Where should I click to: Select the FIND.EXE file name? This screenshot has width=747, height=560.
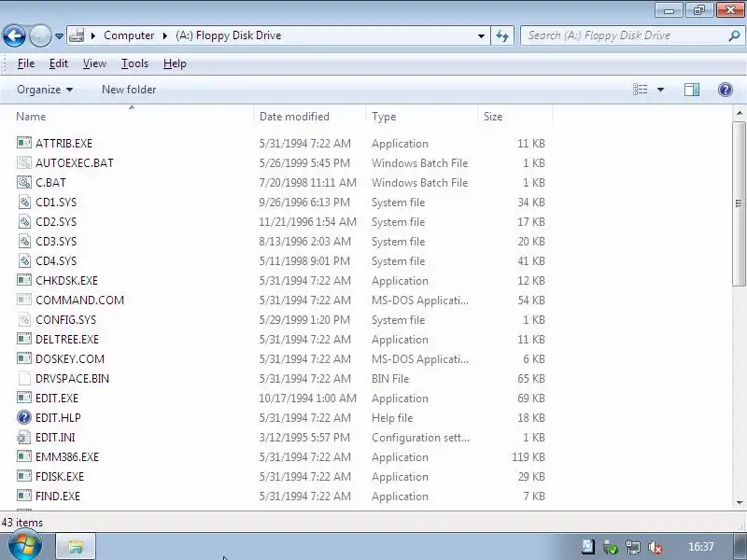tap(58, 497)
